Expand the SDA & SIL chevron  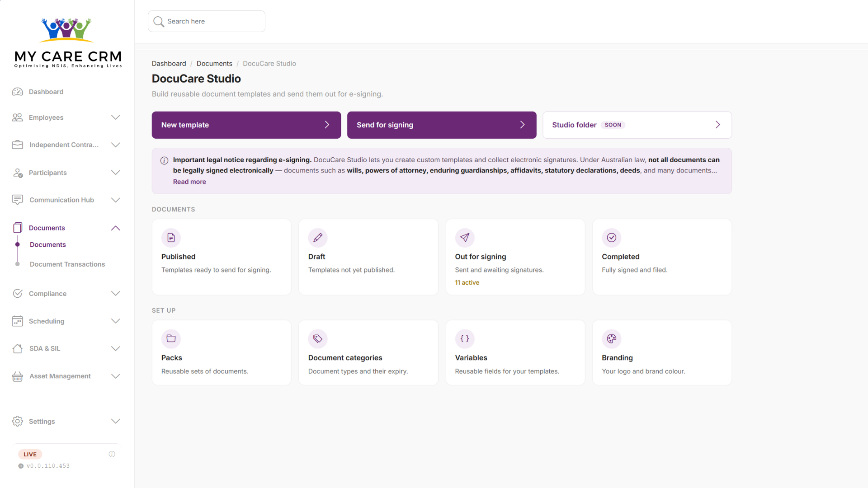pyautogui.click(x=116, y=348)
